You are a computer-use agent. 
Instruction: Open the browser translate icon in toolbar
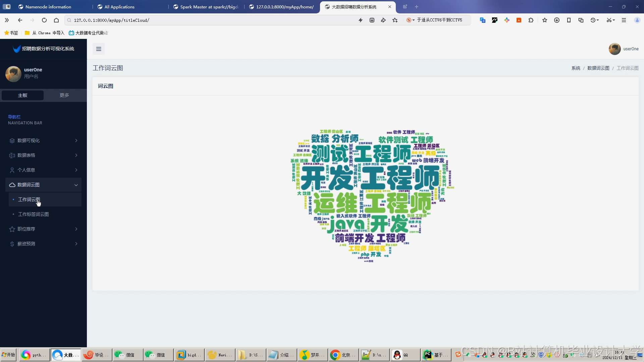tap(482, 20)
